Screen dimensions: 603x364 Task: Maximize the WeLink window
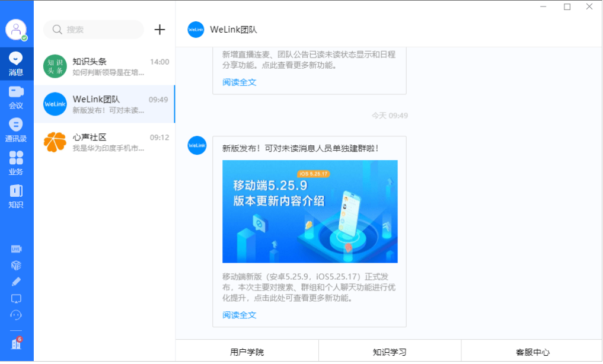[x=567, y=7]
